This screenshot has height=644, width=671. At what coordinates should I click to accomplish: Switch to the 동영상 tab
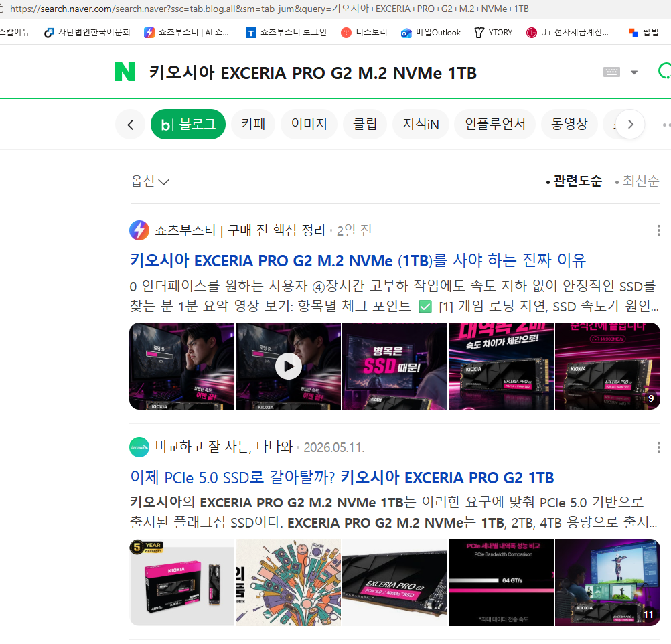(x=569, y=125)
